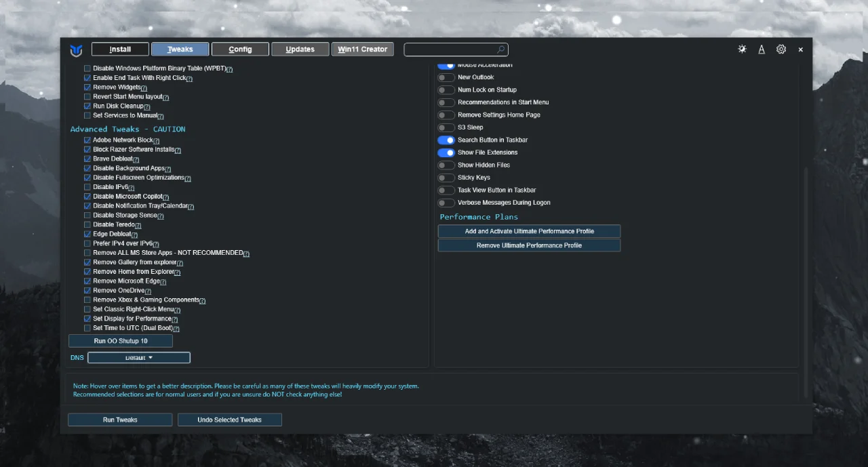Click the WinUtil logo icon

tap(76, 50)
